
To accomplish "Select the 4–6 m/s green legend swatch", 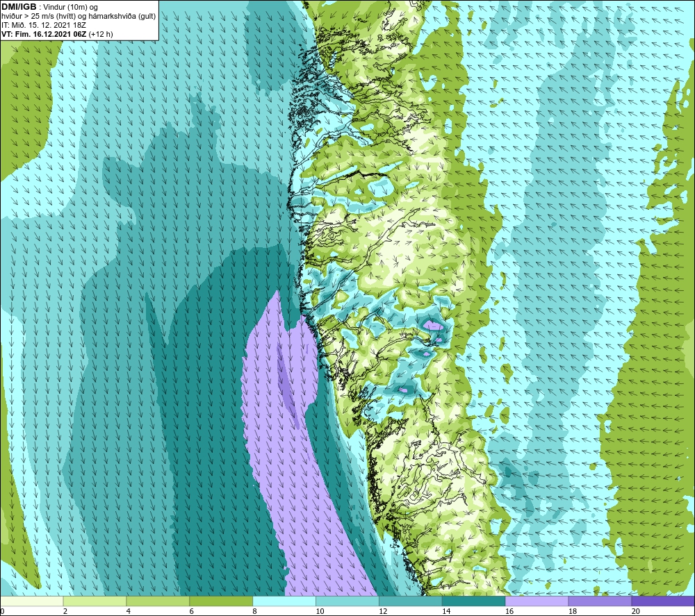I will (x=158, y=601).
